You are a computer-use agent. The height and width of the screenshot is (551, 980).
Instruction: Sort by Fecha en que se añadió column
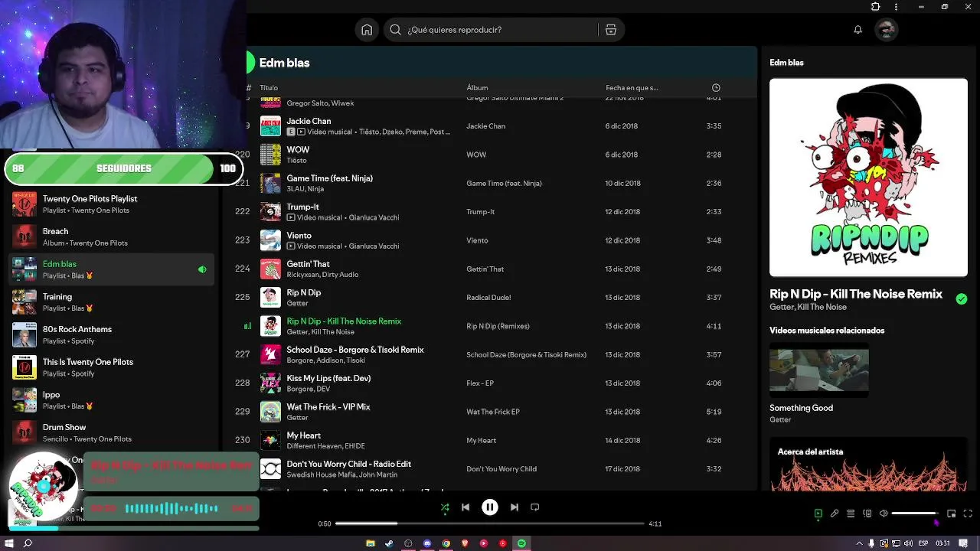coord(632,88)
